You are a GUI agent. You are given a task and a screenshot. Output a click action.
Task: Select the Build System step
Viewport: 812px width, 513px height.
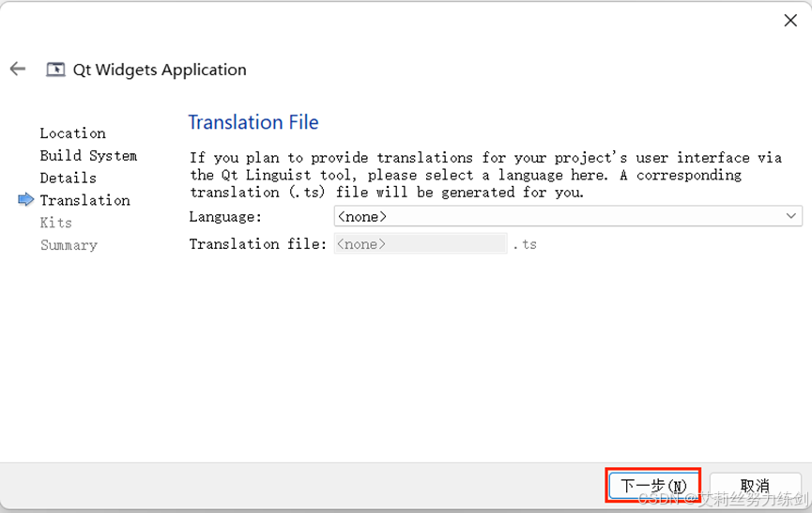pyautogui.click(x=88, y=155)
